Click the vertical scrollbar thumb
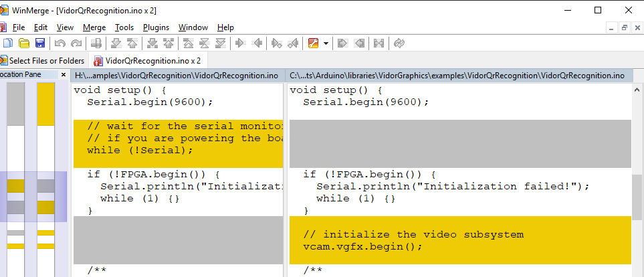This screenshot has width=644, height=277. (x=637, y=197)
